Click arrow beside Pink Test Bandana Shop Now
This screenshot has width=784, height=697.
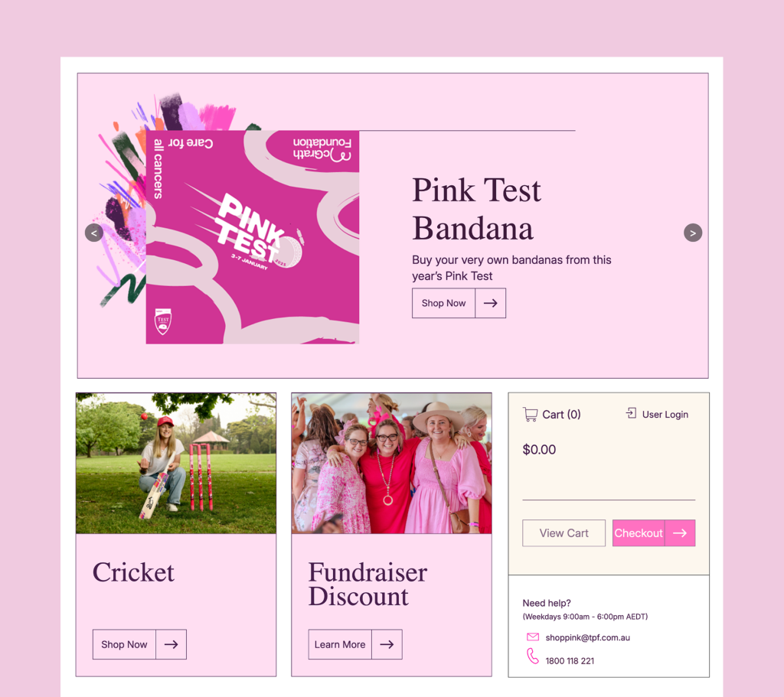click(490, 303)
